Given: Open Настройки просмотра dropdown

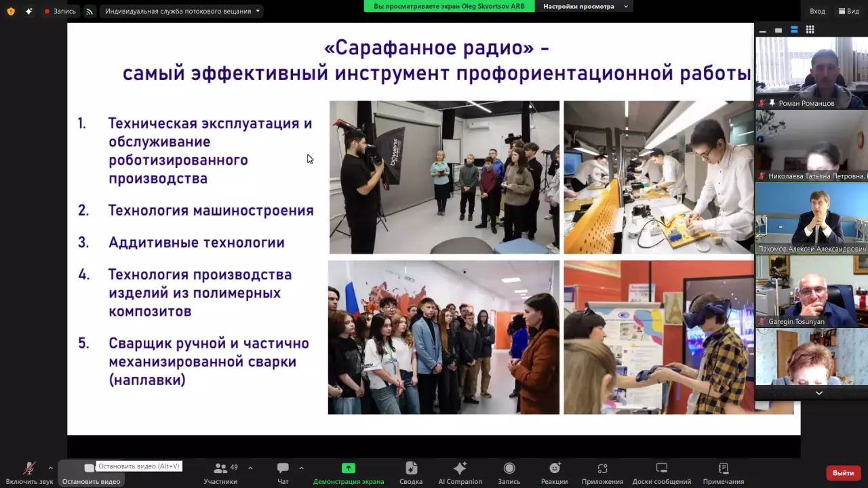Looking at the screenshot, I should [x=585, y=7].
